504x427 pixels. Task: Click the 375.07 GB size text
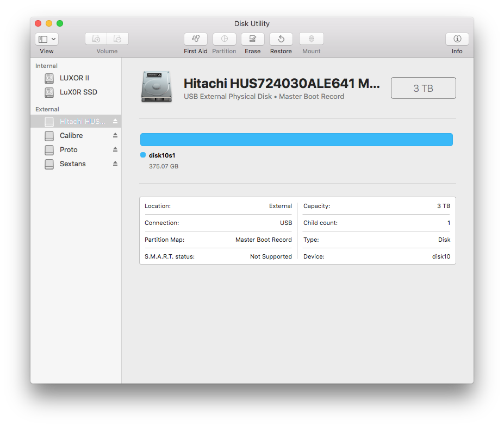point(164,166)
